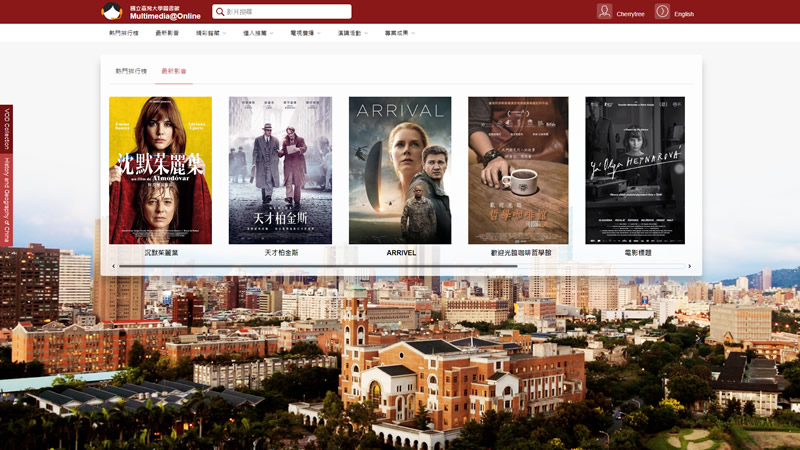Screen dimensions: 800x450
Task: Open the Cherrytree account link
Action: (x=630, y=14)
